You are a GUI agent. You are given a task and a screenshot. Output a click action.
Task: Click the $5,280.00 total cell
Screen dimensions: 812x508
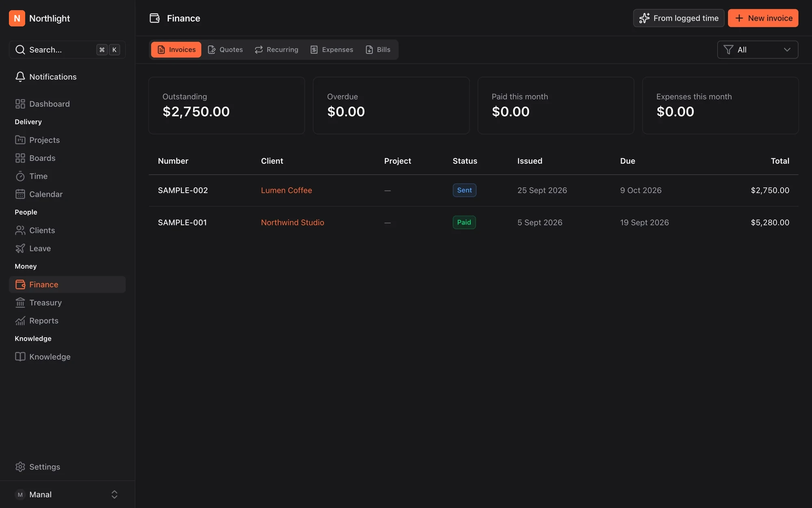(770, 222)
